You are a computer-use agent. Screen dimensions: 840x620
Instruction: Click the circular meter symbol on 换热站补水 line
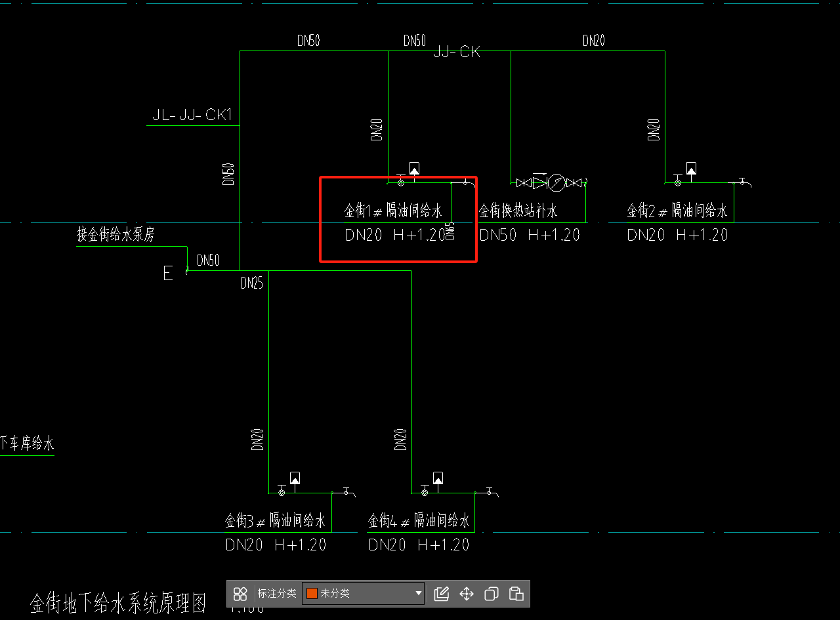point(556,182)
